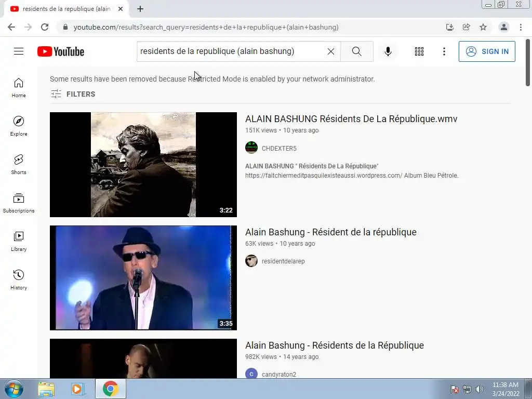
Task: Open the YouTube hamburger guide menu
Action: tap(19, 51)
